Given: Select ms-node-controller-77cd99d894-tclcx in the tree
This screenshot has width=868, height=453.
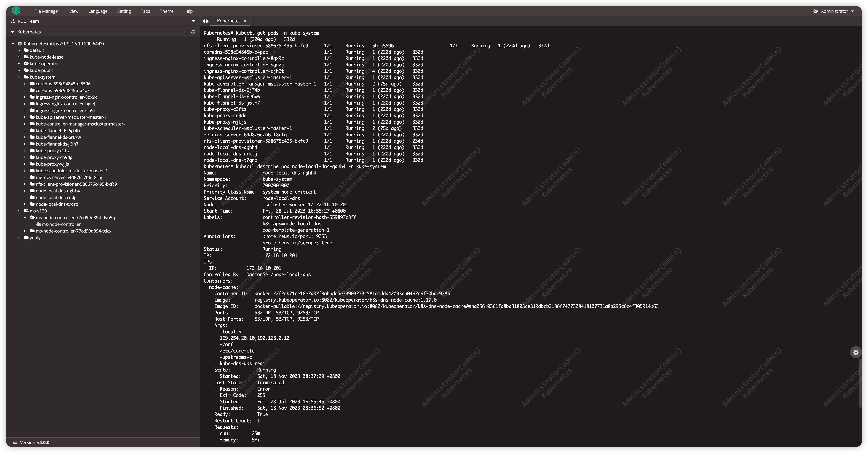Looking at the screenshot, I should tap(73, 231).
